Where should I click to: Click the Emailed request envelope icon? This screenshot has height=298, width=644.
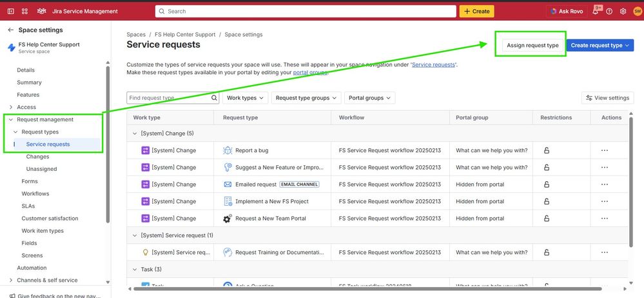click(228, 184)
